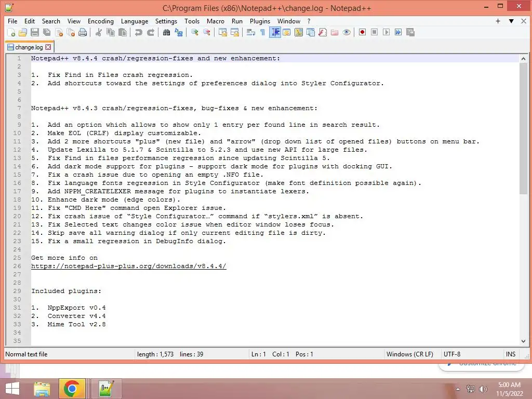Click the Close document toolbar icon

pyautogui.click(x=59, y=32)
